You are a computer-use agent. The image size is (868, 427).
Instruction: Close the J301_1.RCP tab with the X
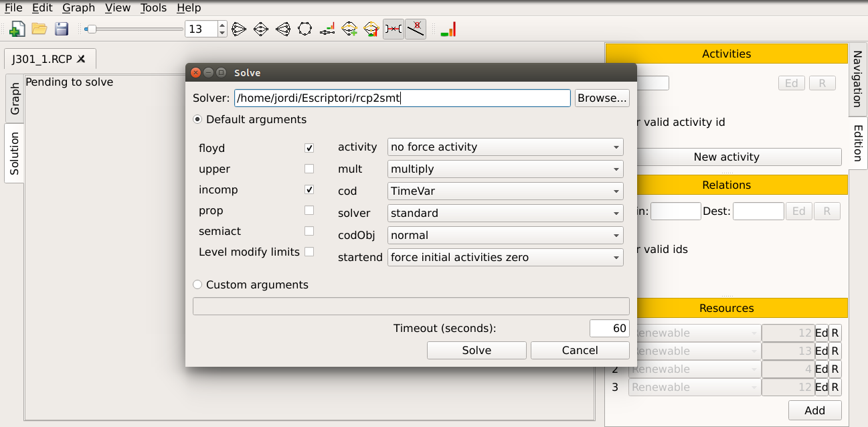(x=82, y=59)
